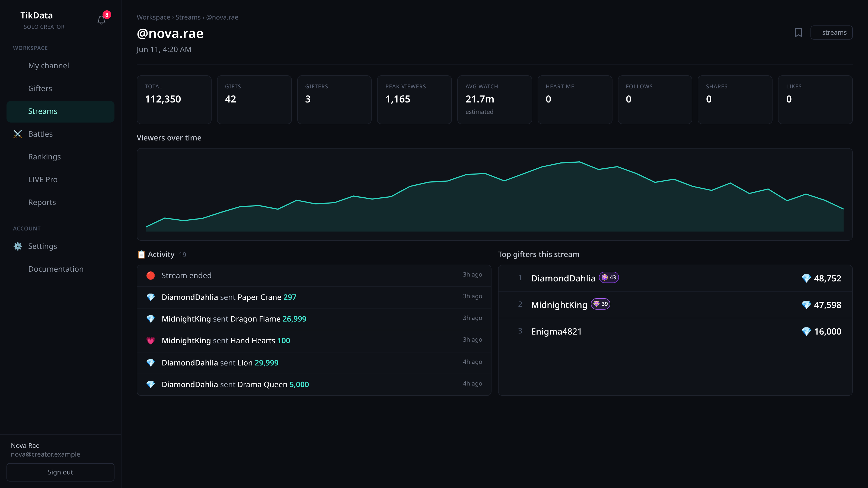Click 'MidnightKing sent Dragon Flame 26,999' row
The height and width of the screenshot is (488, 868).
click(x=314, y=319)
